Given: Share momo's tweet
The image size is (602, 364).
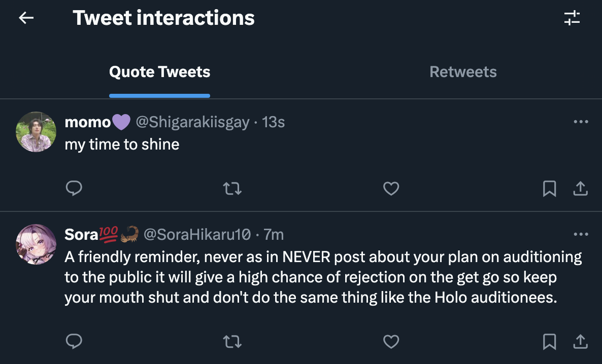Looking at the screenshot, I should (580, 189).
